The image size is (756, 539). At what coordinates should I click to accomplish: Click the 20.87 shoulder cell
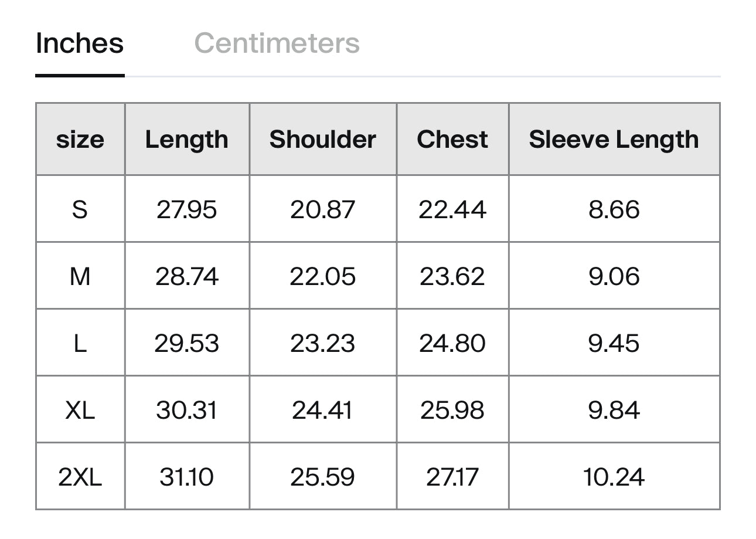(x=323, y=209)
